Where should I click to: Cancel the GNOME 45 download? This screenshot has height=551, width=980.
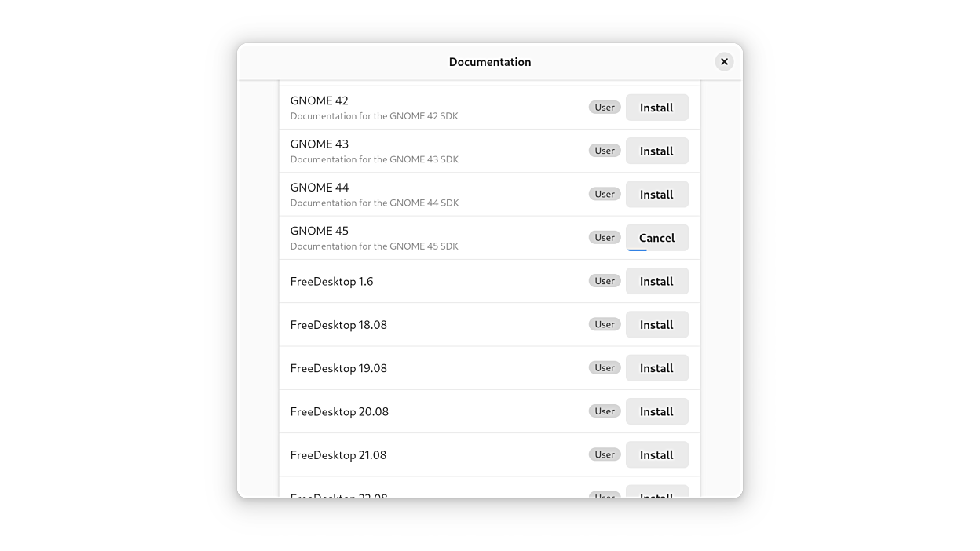click(x=656, y=237)
